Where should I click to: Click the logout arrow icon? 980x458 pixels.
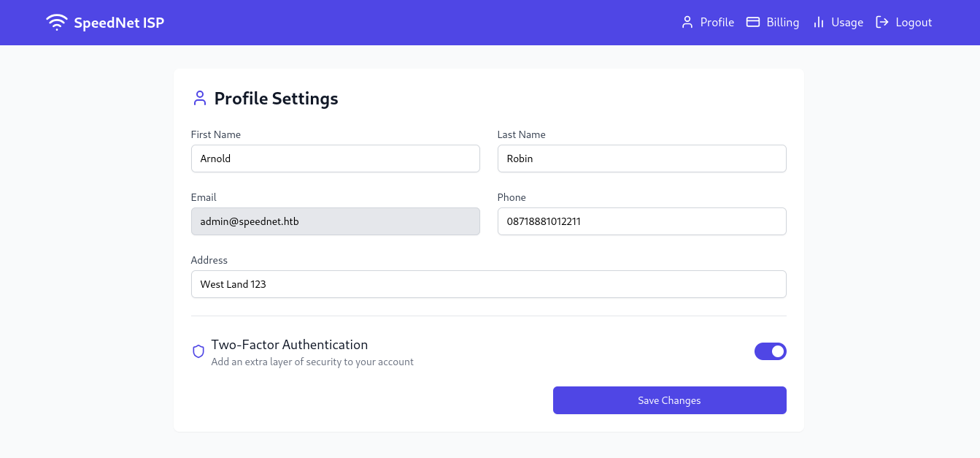click(x=882, y=23)
